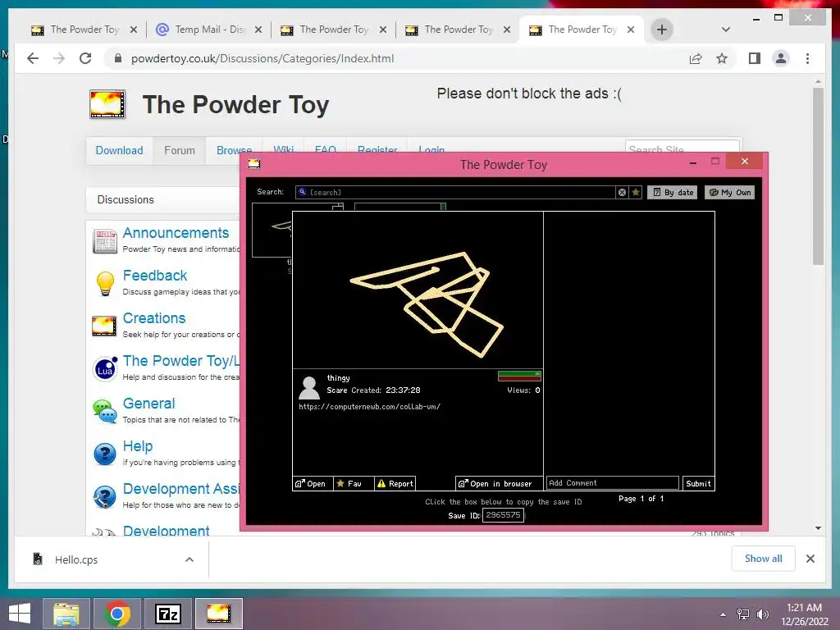840x630 pixels.
Task: Click the computernewb.com collab-vm link text
Action: click(370, 407)
